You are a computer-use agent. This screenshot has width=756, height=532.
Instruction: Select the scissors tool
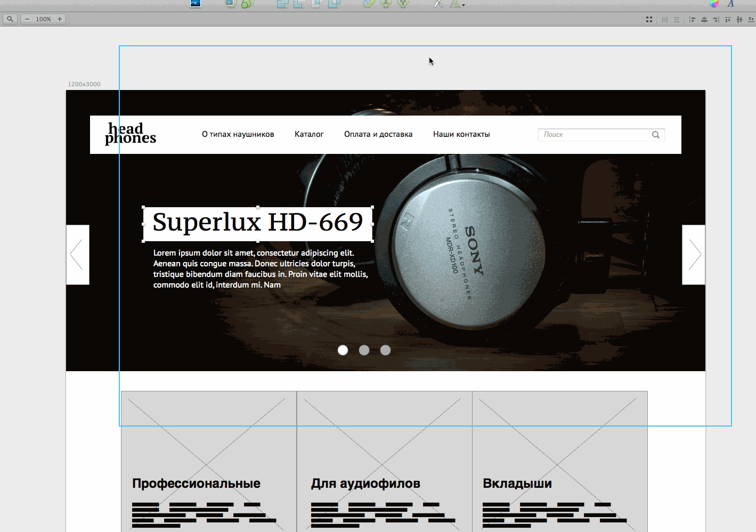click(438, 4)
